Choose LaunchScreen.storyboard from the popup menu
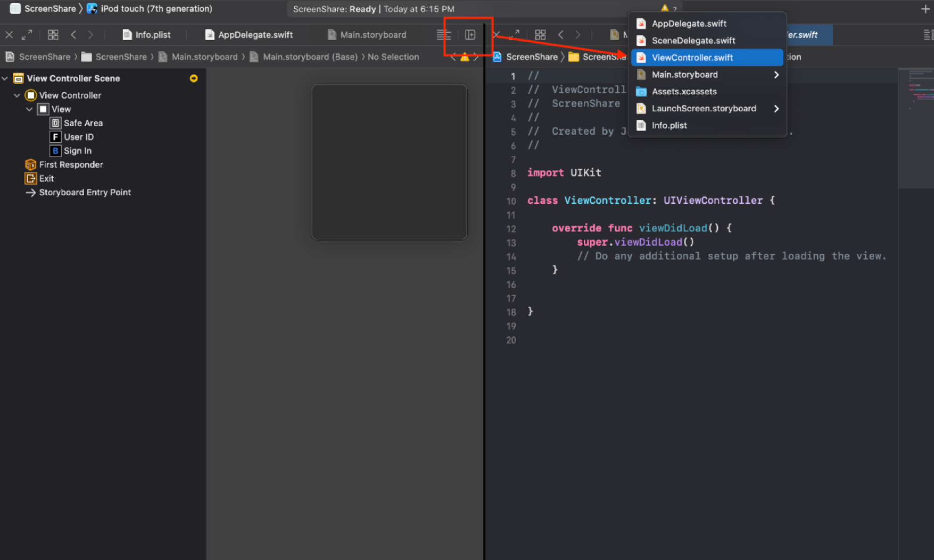The height and width of the screenshot is (560, 934). (x=707, y=109)
